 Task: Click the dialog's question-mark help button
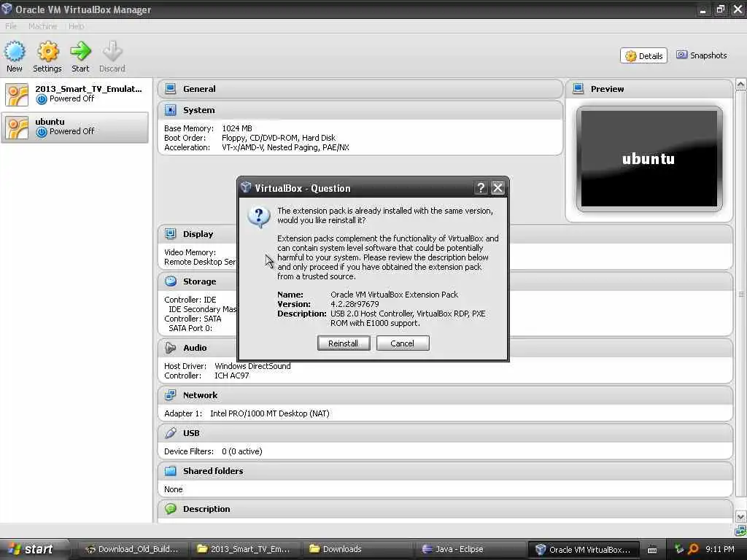(481, 188)
